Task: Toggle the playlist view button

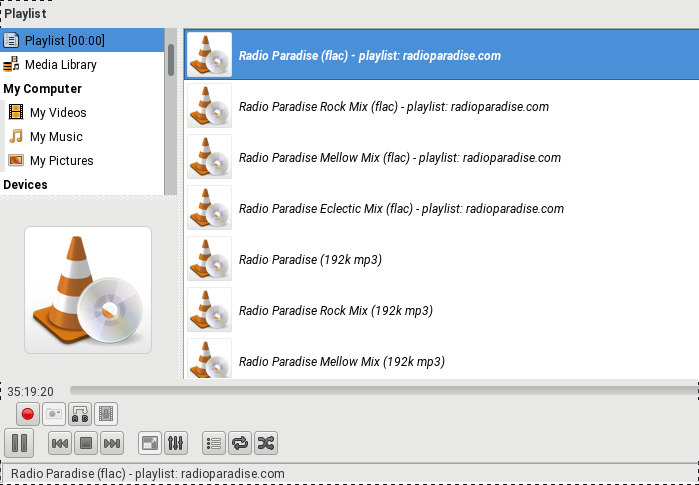Action: click(214, 443)
